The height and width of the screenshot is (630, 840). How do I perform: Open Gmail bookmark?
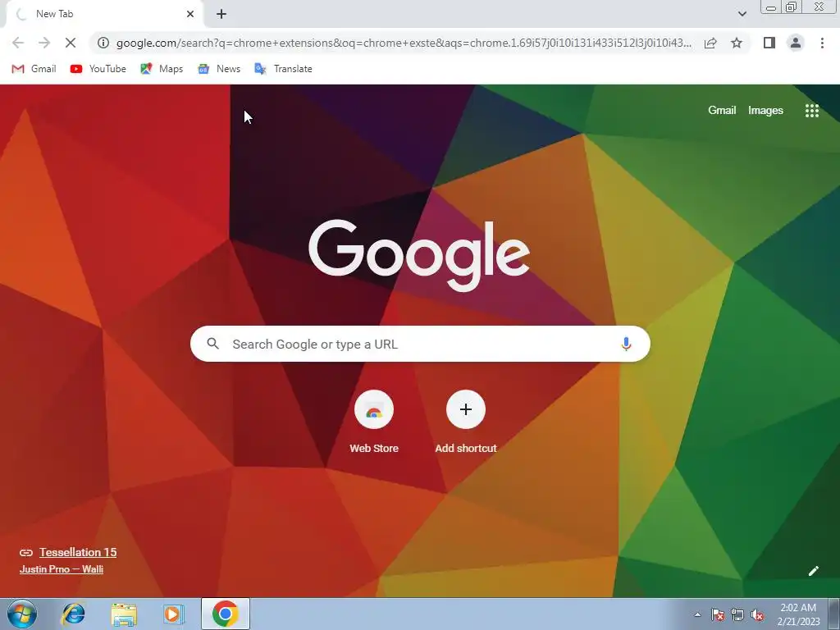pyautogui.click(x=34, y=69)
